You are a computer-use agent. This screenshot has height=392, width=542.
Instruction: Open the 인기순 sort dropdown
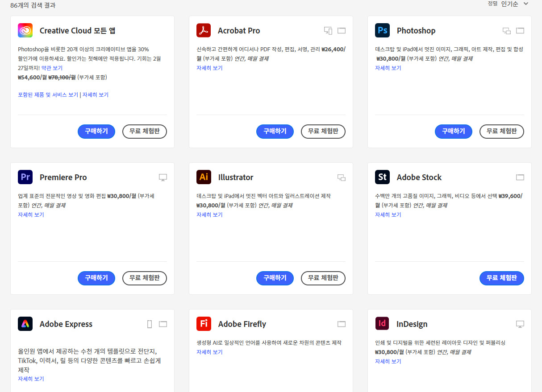coord(514,4)
